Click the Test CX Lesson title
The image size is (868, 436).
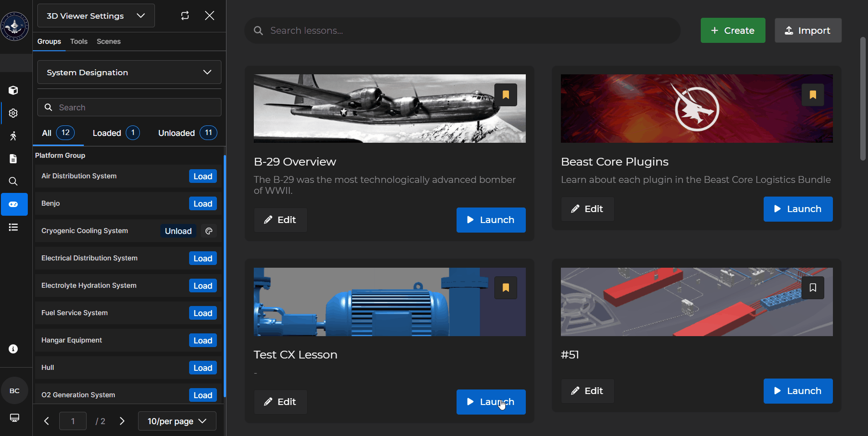(x=295, y=355)
